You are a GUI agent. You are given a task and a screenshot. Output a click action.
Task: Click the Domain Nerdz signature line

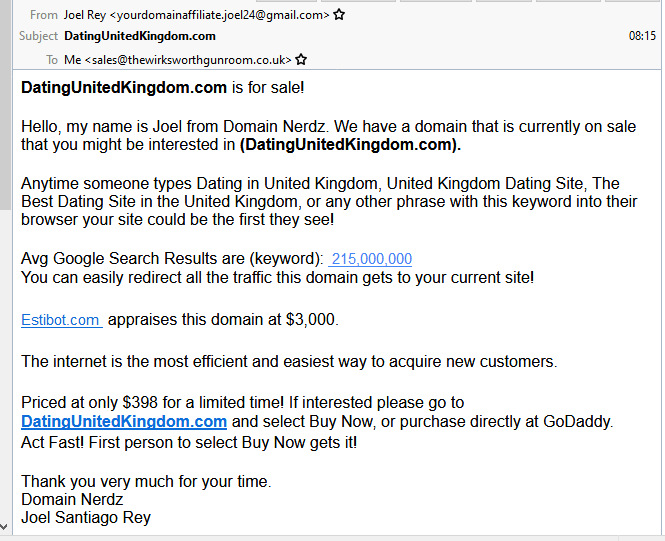pos(72,499)
